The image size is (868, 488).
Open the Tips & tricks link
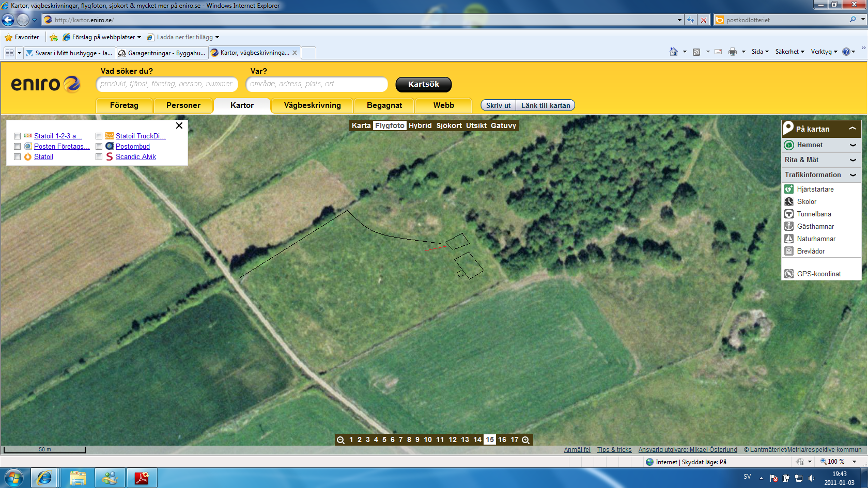(x=614, y=450)
